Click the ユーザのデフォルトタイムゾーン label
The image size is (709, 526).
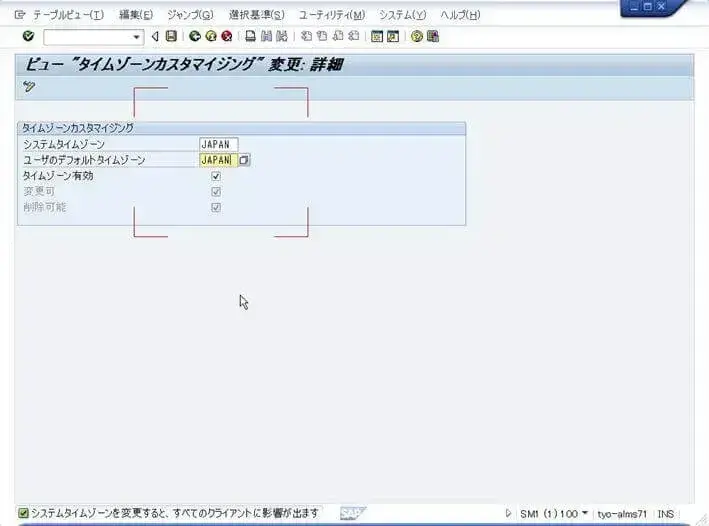[84, 160]
